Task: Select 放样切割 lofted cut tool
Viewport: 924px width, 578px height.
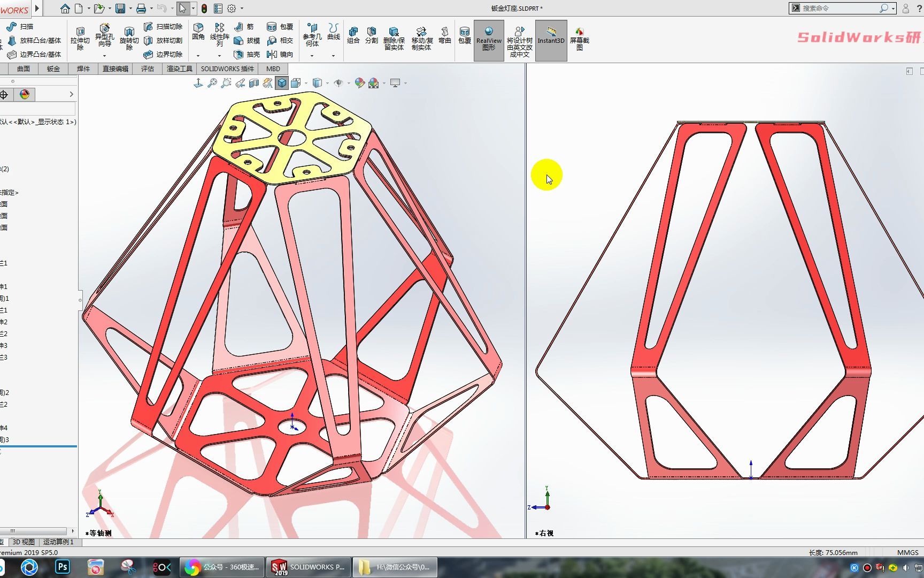Action: [163, 40]
